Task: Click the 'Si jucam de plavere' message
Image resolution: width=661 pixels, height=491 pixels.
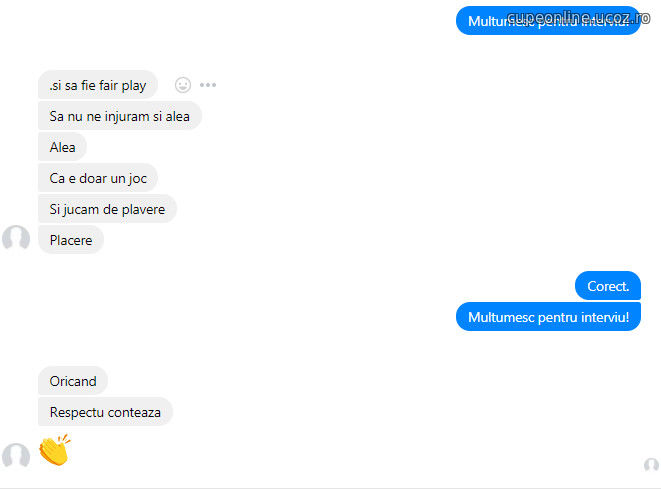Action: click(107, 209)
